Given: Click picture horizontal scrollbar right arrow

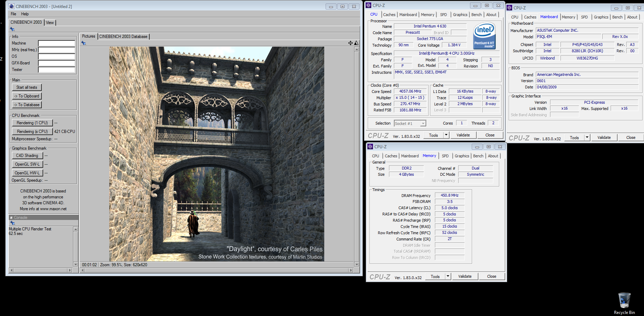Looking at the screenshot, I should [x=351, y=270].
